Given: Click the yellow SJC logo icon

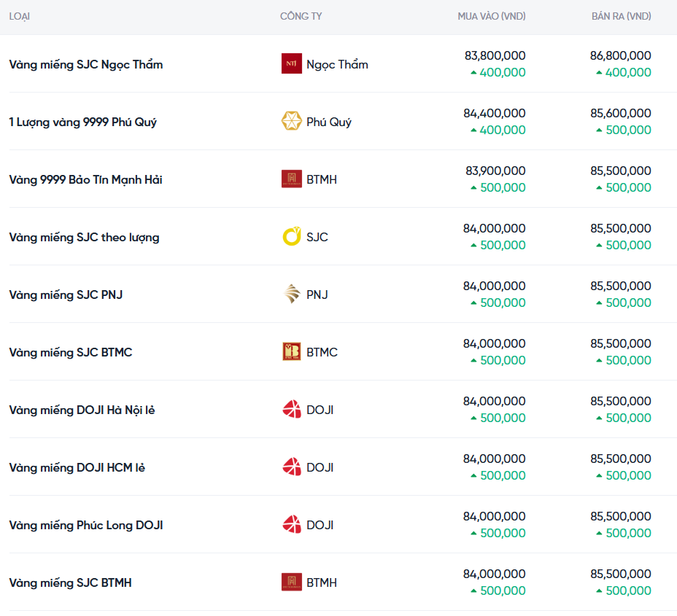Looking at the screenshot, I should click(291, 237).
